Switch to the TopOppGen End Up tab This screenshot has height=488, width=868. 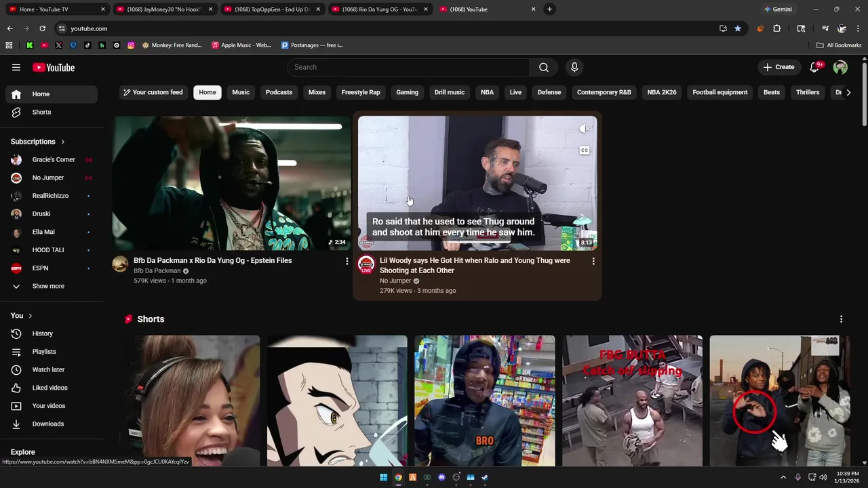pos(273,9)
